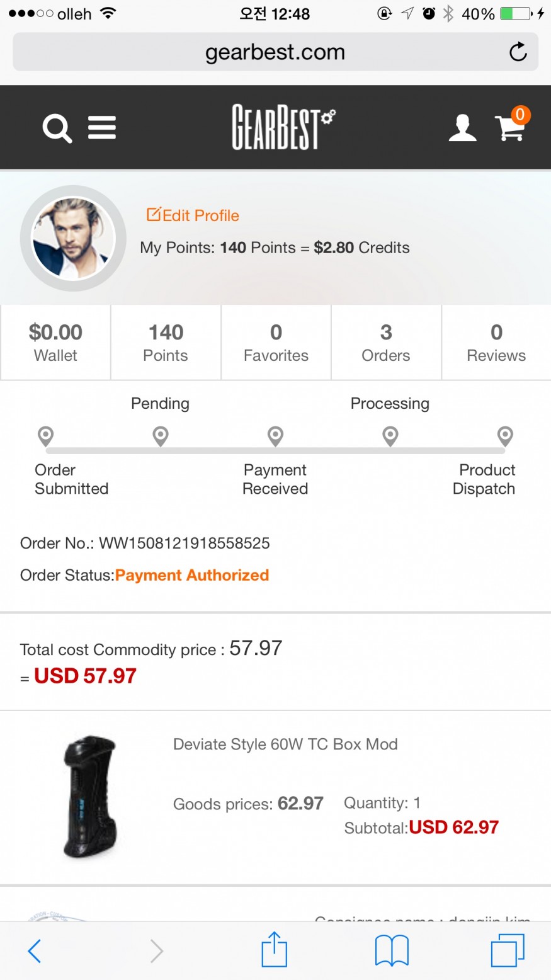Open Deviate Style 60W TC Box Mod link
Image resolution: width=551 pixels, height=980 pixels.
point(285,744)
